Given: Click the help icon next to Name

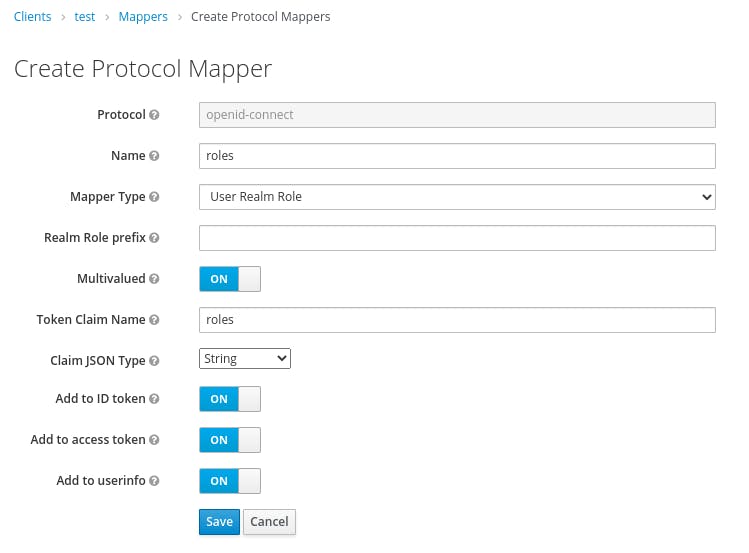Looking at the screenshot, I should (154, 156).
